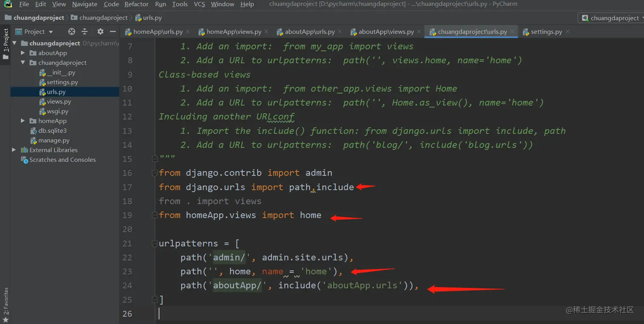Select the homeApp folder in the tree

52,121
